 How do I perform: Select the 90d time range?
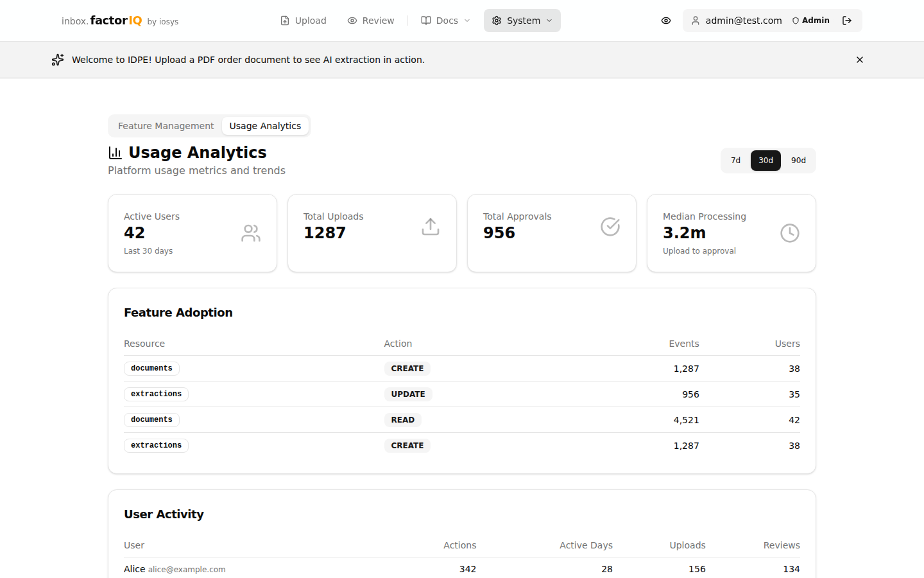[x=798, y=161]
